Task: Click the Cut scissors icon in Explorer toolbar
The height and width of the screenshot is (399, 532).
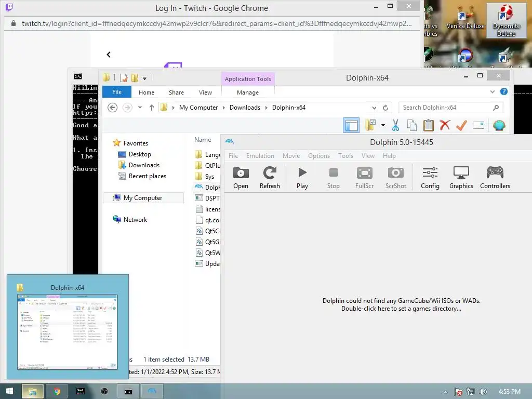Action: click(x=395, y=125)
